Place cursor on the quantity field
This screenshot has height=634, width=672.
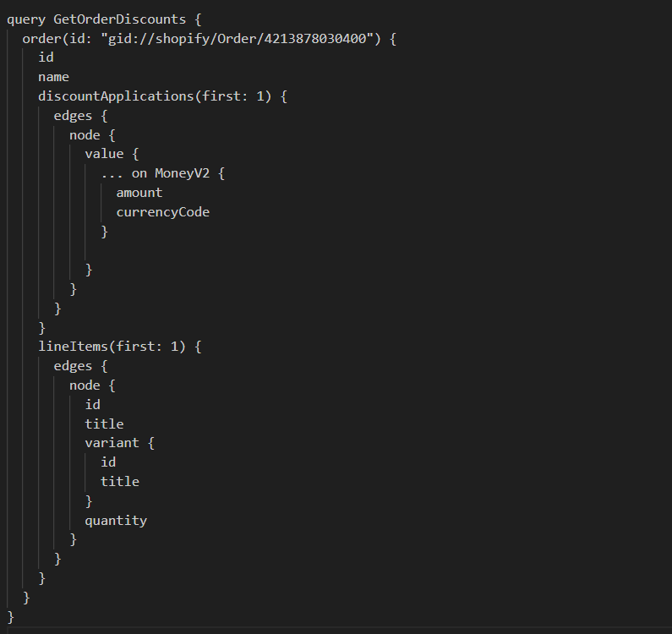[x=116, y=521]
